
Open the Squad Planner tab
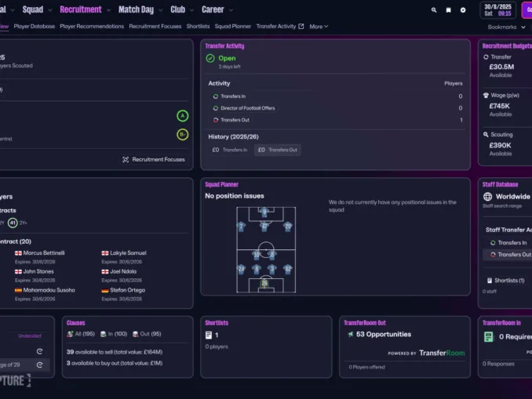click(232, 27)
